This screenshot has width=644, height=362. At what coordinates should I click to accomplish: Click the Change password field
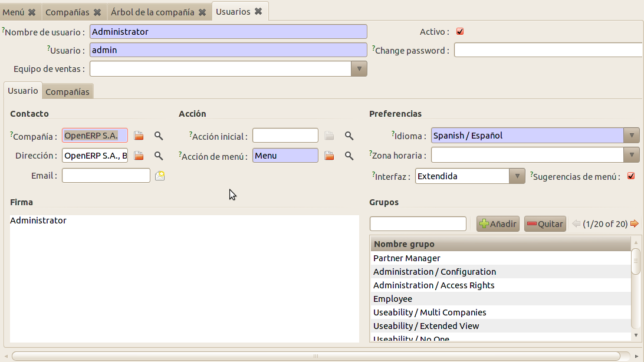pyautogui.click(x=548, y=50)
